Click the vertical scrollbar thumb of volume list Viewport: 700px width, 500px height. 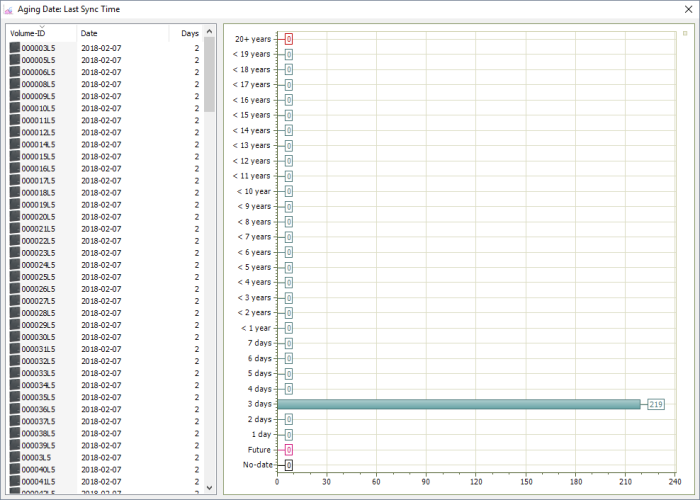click(209, 75)
